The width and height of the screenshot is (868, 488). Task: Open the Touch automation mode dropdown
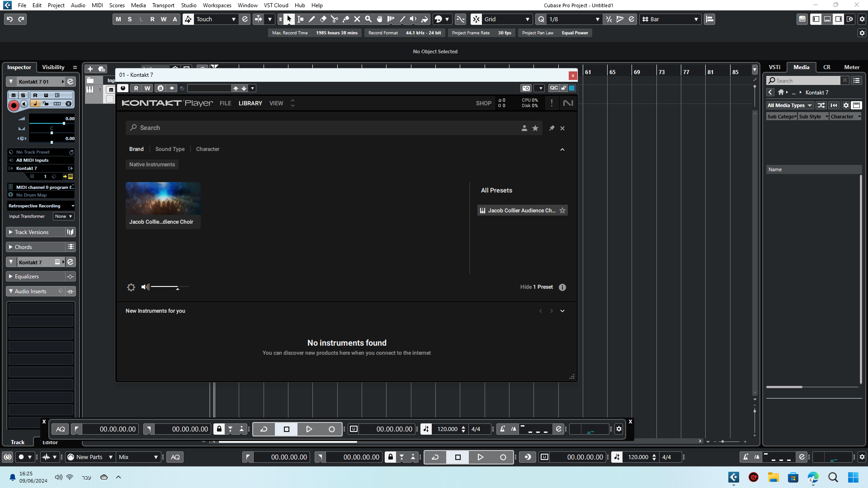[x=216, y=19]
